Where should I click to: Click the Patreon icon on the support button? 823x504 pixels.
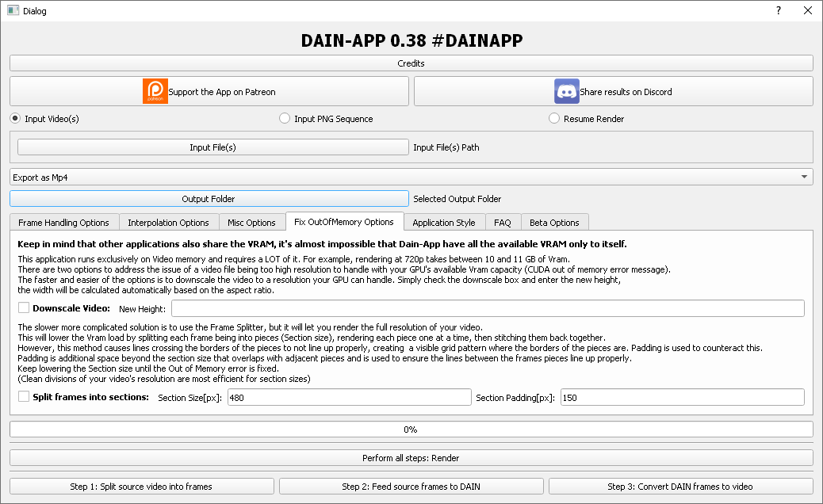pyautogui.click(x=154, y=91)
